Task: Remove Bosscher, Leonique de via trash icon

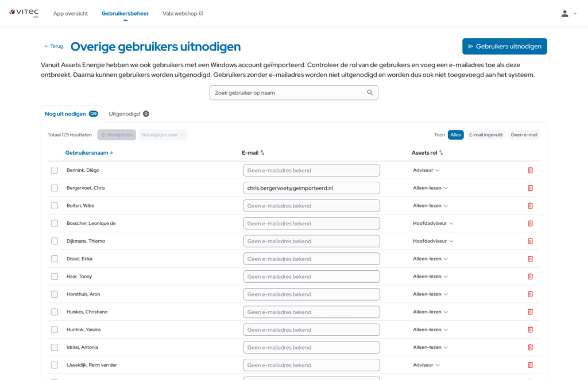Action: 530,224
